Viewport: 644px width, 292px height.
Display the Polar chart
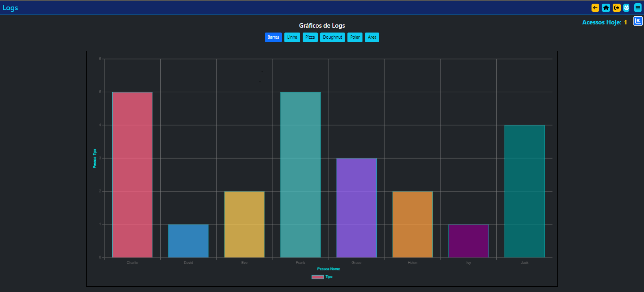[x=355, y=37]
